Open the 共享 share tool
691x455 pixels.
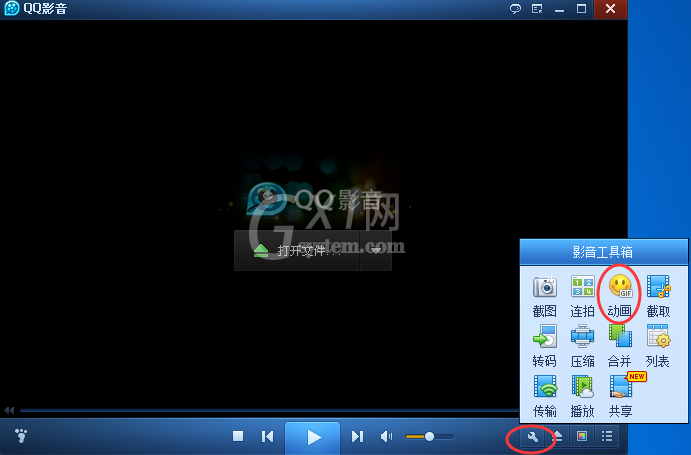(622, 395)
